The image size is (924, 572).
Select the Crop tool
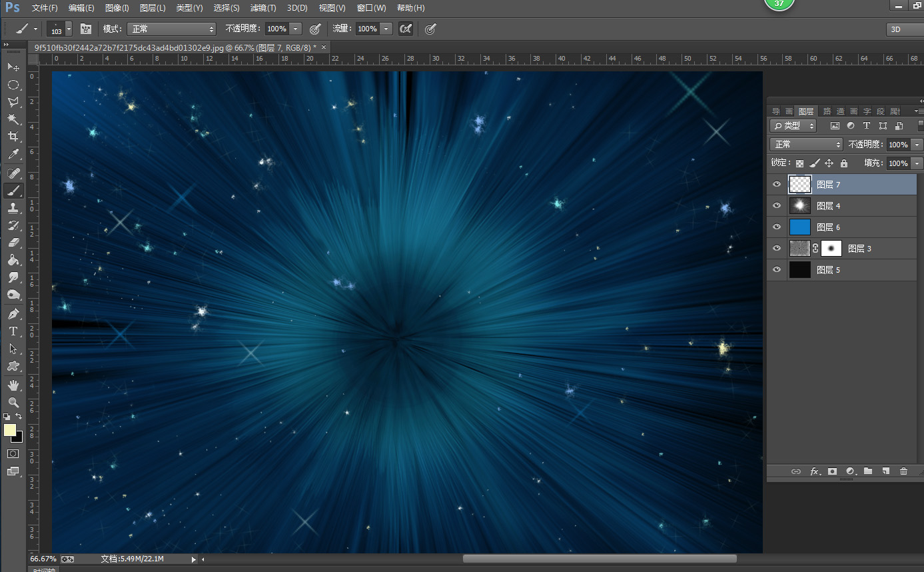tap(13, 137)
